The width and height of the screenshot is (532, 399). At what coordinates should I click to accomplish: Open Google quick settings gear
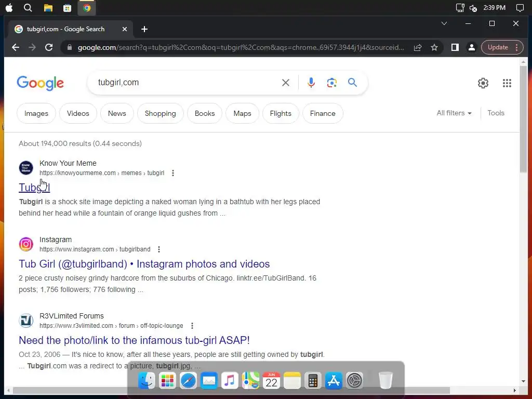coord(483,83)
